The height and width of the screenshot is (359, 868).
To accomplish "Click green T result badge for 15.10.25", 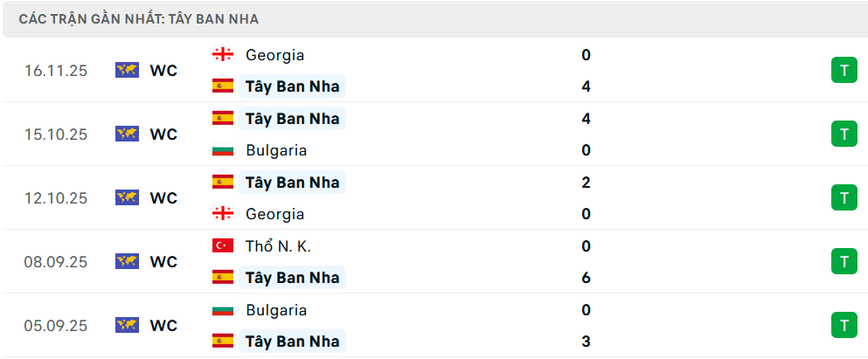I will click(x=844, y=134).
